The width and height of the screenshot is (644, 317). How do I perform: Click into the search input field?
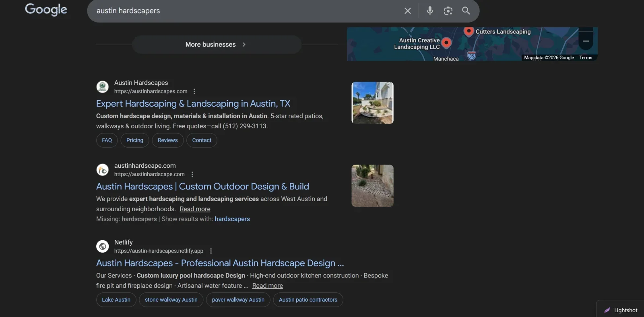[242, 11]
